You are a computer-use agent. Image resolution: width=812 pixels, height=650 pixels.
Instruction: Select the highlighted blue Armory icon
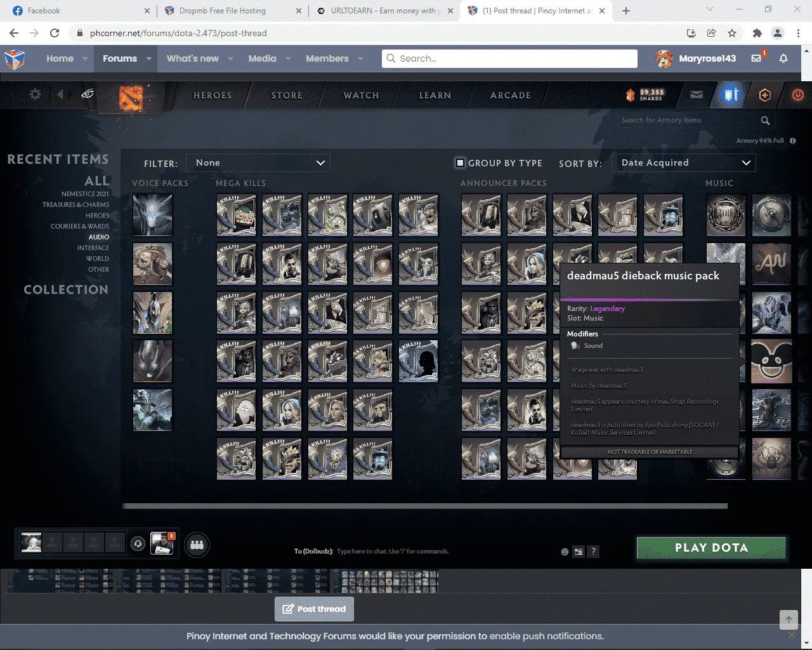731,95
